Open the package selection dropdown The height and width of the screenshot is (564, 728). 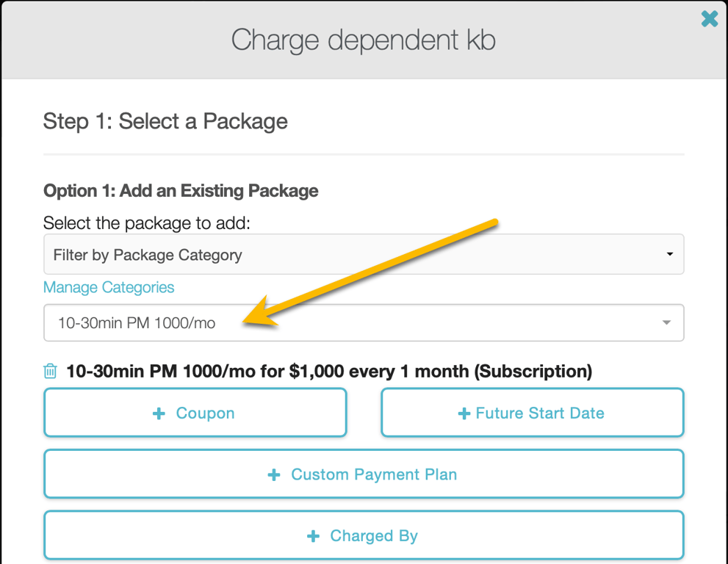point(364,322)
